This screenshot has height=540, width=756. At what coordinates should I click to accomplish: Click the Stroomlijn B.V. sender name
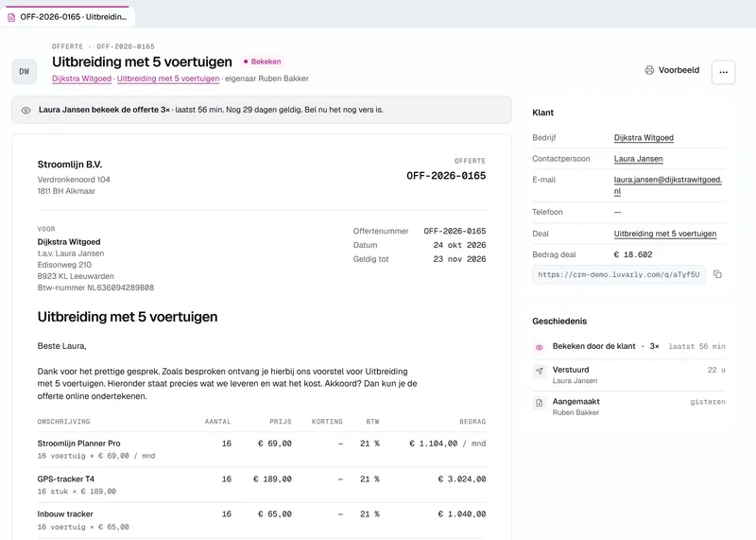tap(70, 165)
